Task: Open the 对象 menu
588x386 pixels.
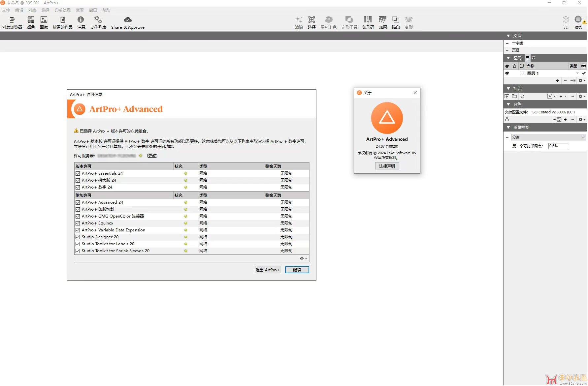Action: [32, 10]
